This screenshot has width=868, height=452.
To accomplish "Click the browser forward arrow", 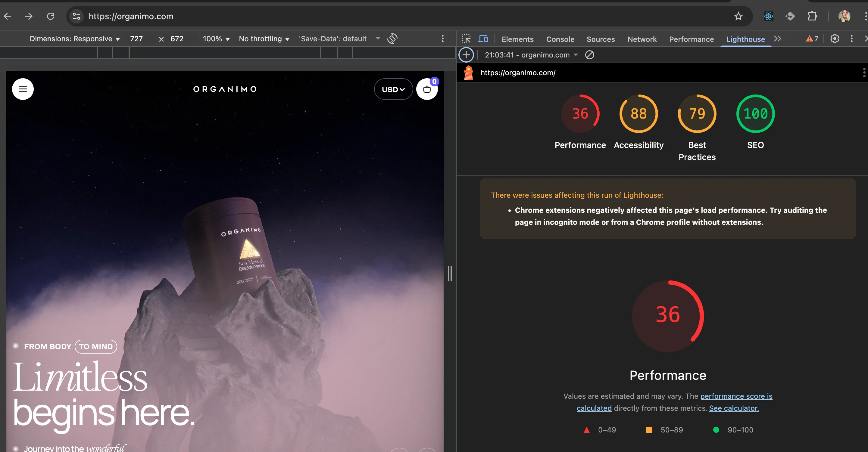I will point(29,16).
